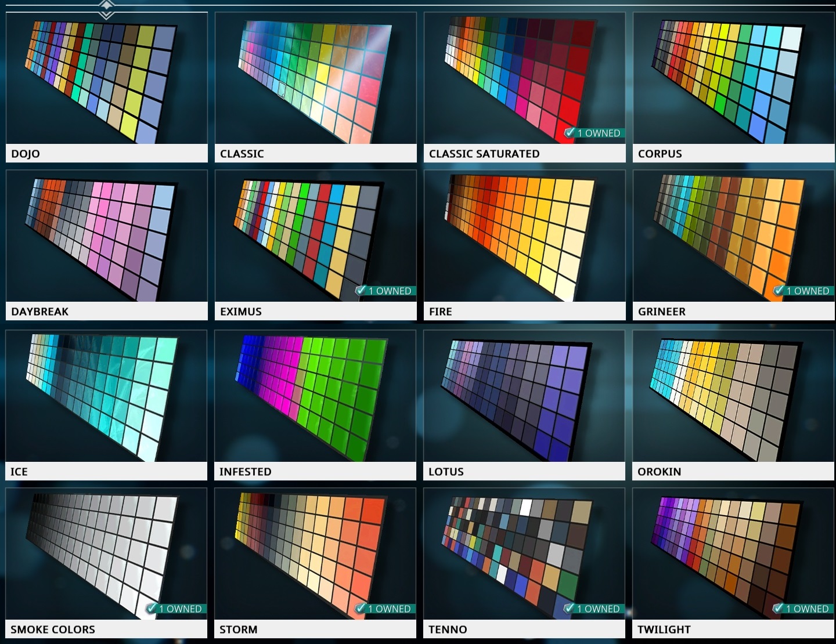Screen dimensions: 836x644
Task: Select the Classic palette preview image
Action: [x=316, y=78]
